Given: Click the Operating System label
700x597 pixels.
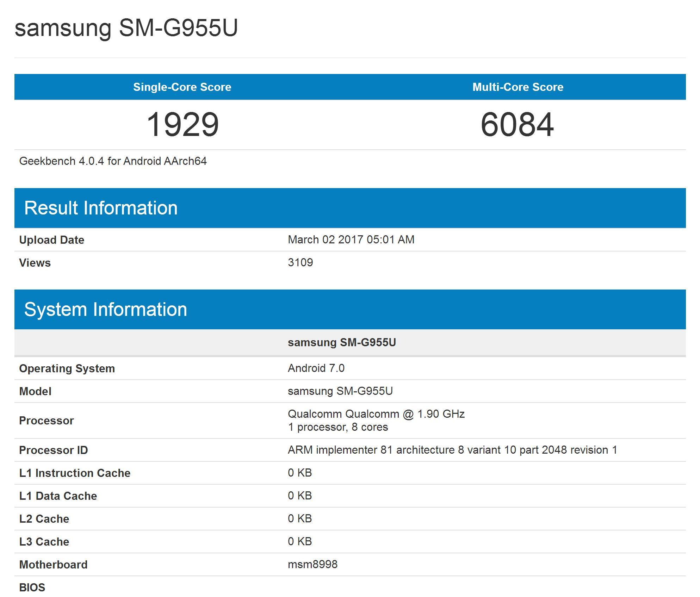Looking at the screenshot, I should pyautogui.click(x=67, y=368).
